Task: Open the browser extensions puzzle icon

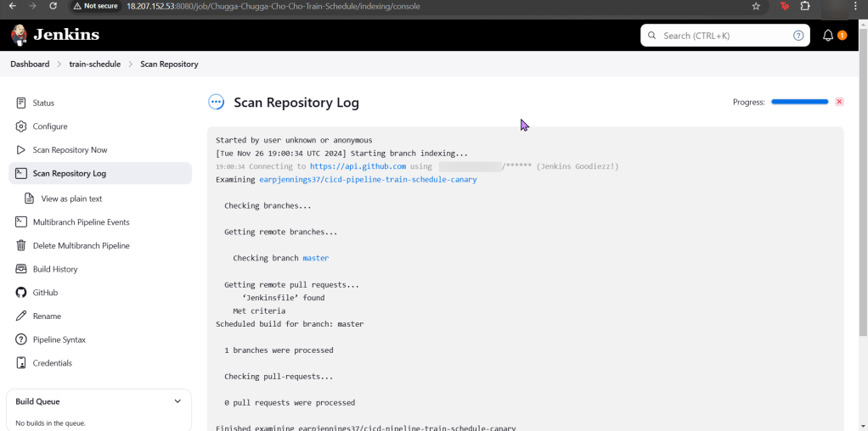Action: (805, 6)
